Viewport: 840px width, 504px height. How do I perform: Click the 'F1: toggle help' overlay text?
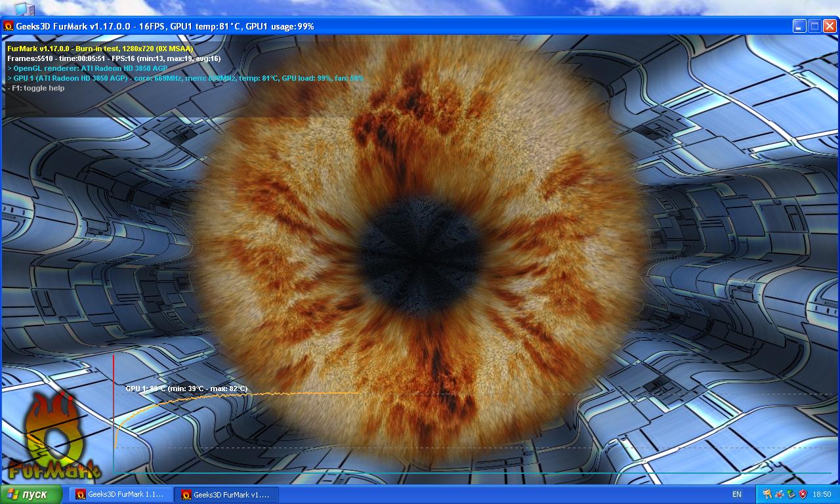click(x=36, y=88)
